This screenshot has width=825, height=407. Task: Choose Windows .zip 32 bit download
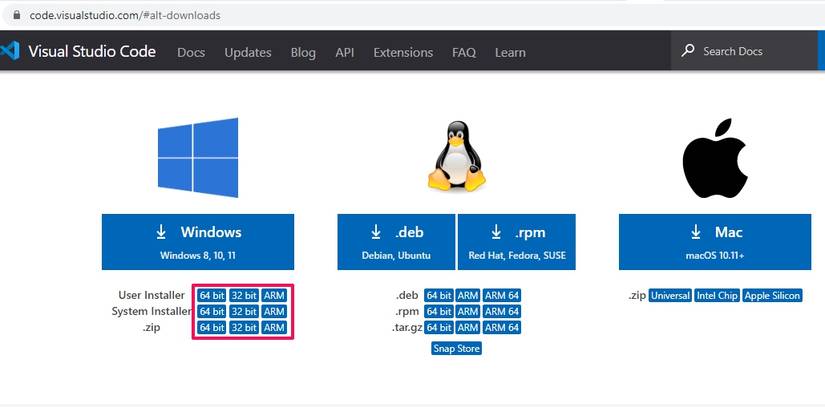pyautogui.click(x=244, y=328)
